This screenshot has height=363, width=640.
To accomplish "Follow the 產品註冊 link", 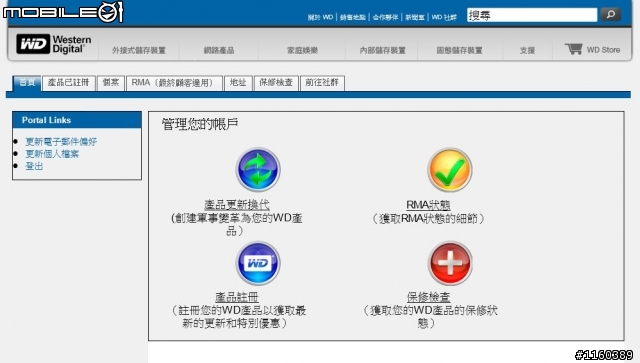I will pos(237,297).
